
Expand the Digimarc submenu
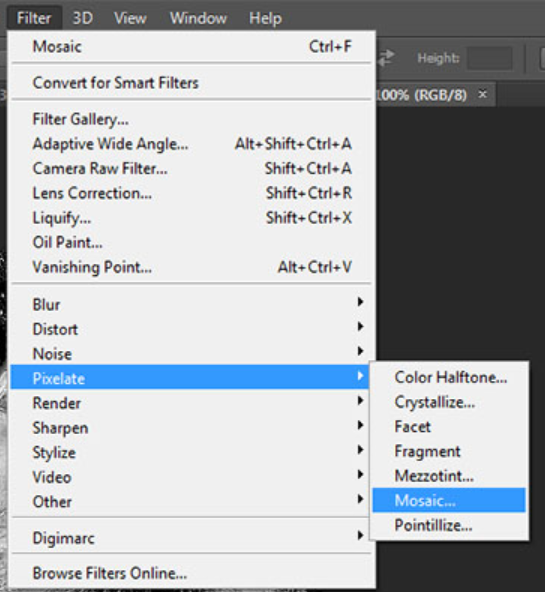tap(189, 538)
